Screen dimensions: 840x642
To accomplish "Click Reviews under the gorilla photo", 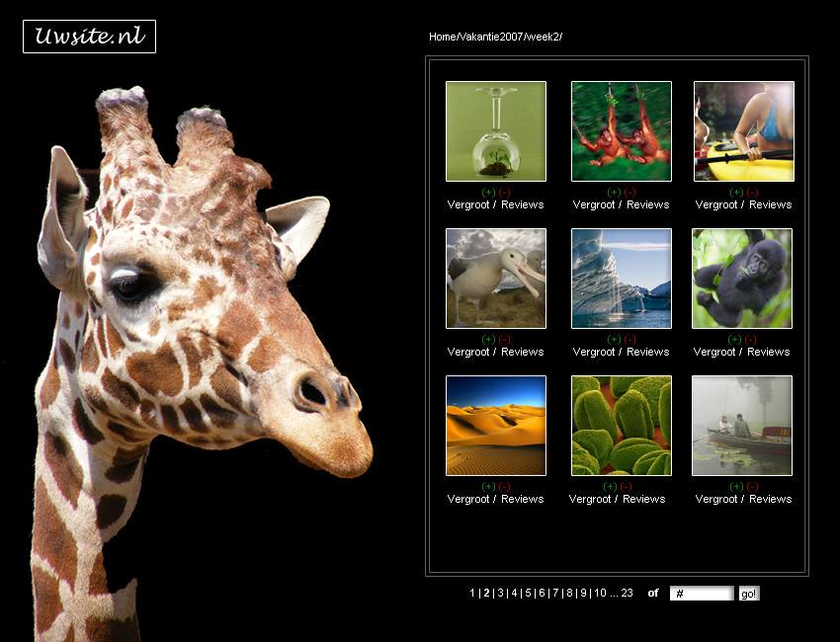I will tap(768, 353).
